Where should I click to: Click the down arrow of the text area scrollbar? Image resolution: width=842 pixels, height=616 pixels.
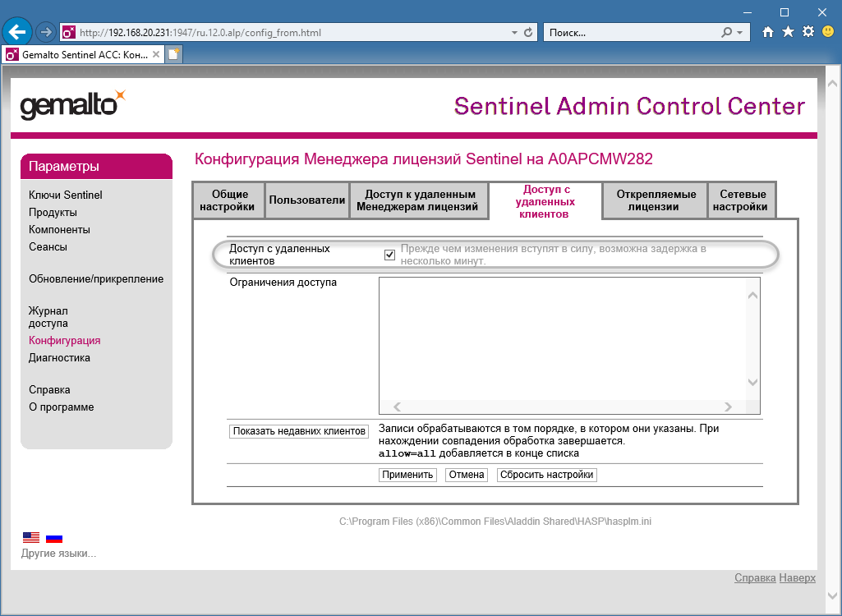tap(752, 382)
